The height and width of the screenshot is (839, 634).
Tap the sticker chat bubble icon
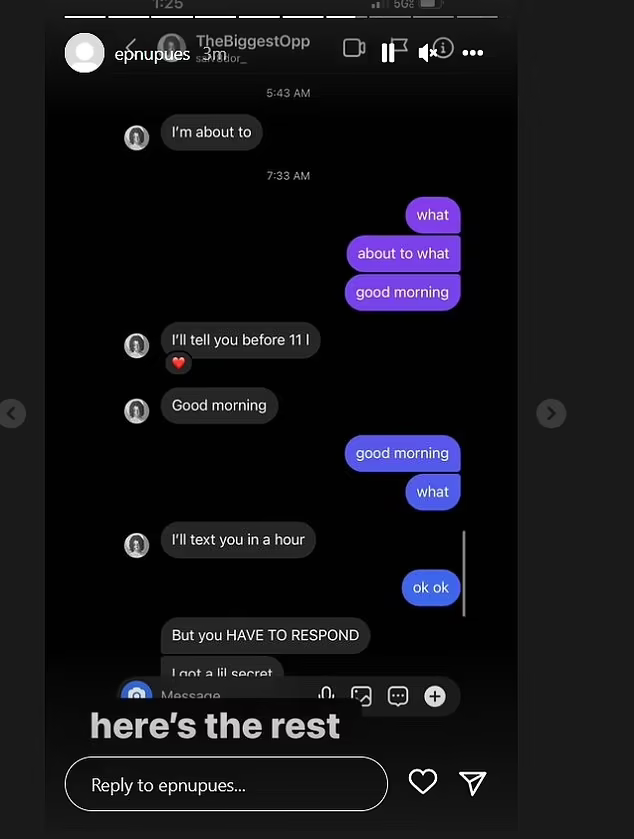[398, 696]
